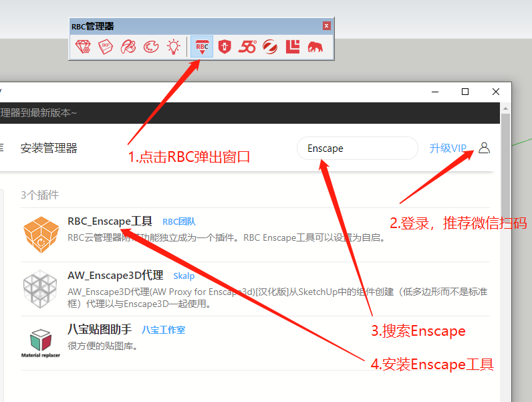Click the 很方便的贴图库 description text
532x402 pixels.
pyautogui.click(x=102, y=346)
